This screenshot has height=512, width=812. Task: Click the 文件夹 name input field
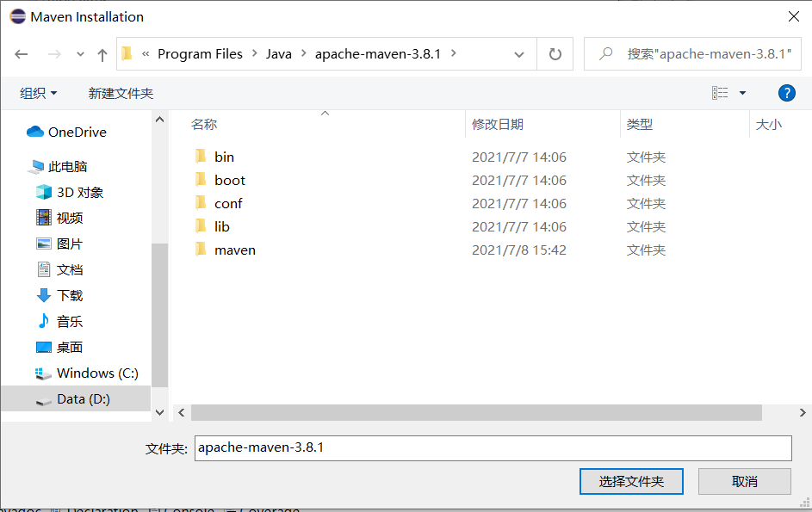[x=493, y=447]
